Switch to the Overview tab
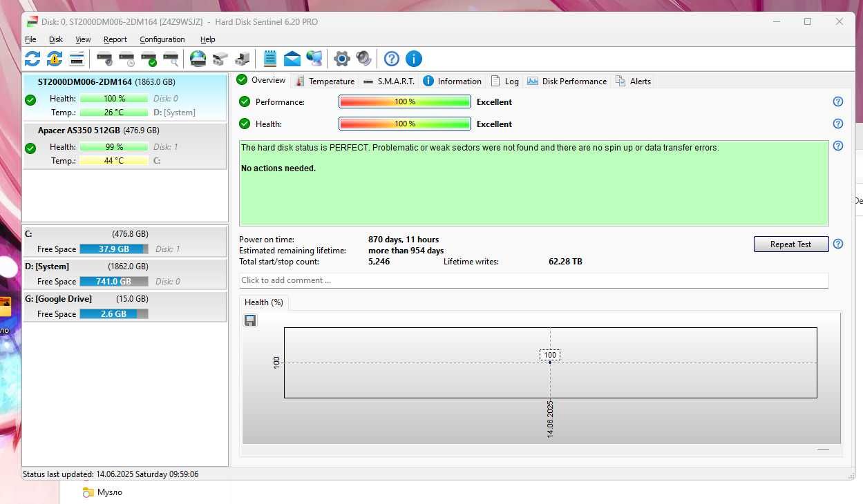863x504 pixels. pos(261,80)
